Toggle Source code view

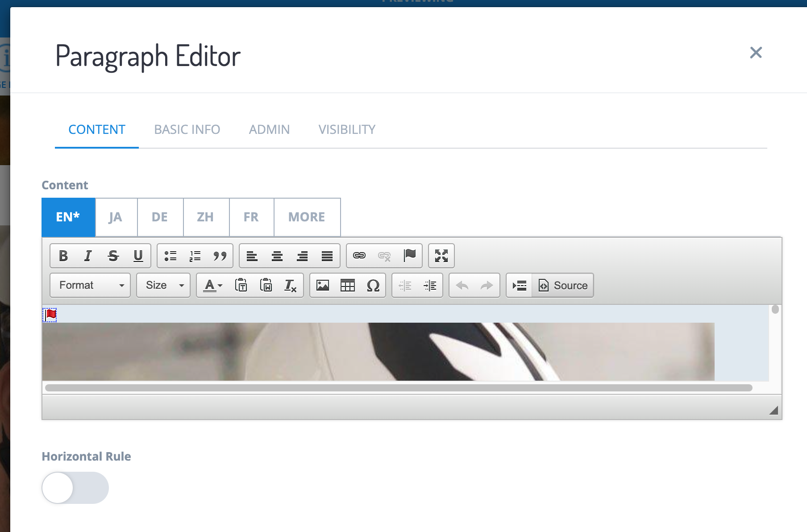click(563, 285)
